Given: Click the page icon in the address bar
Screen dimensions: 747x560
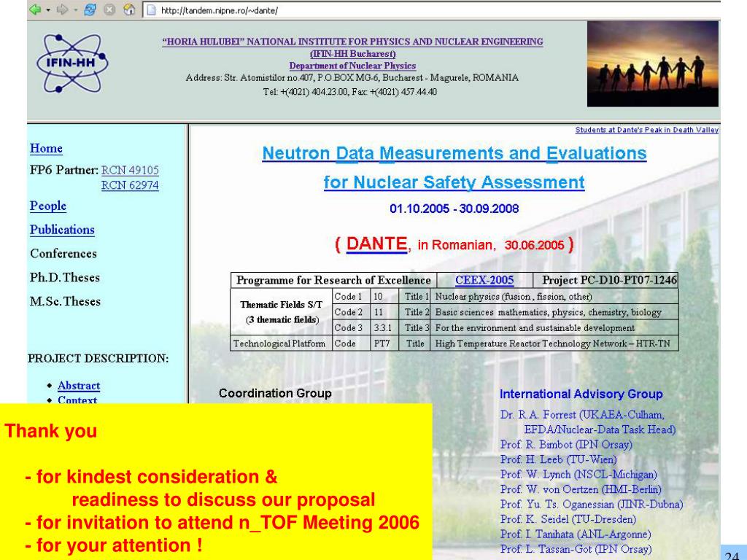Looking at the screenshot, I should 151,10.
